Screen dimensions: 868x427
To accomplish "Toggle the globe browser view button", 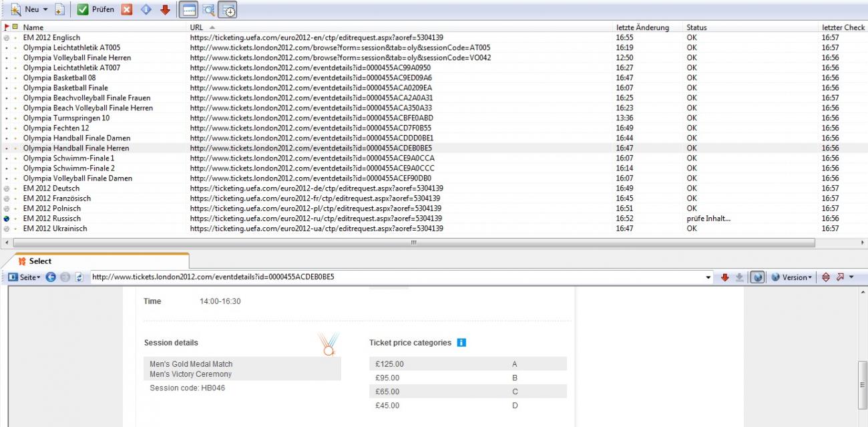I will [757, 277].
